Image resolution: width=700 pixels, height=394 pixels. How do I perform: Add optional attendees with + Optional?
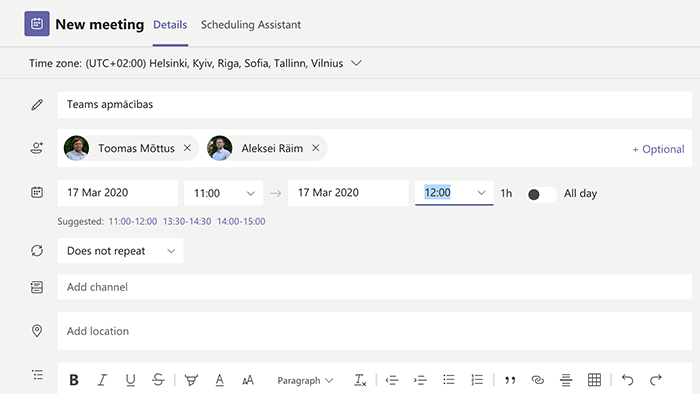pyautogui.click(x=658, y=149)
